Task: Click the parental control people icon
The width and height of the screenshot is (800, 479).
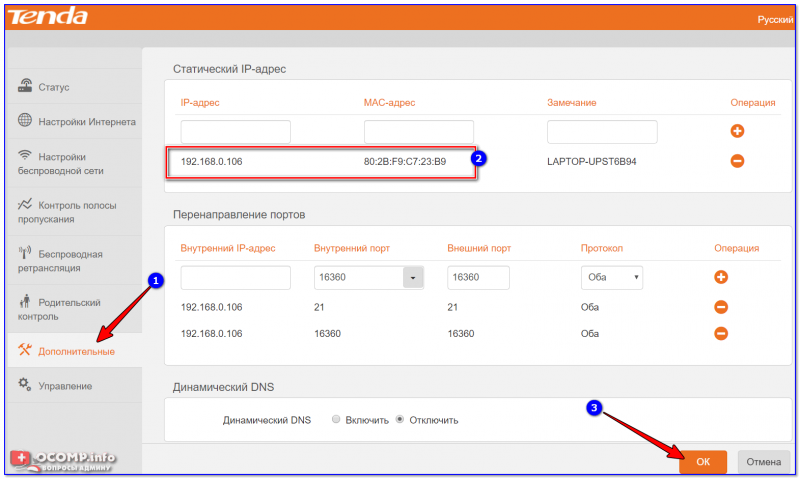Action: tap(24, 301)
